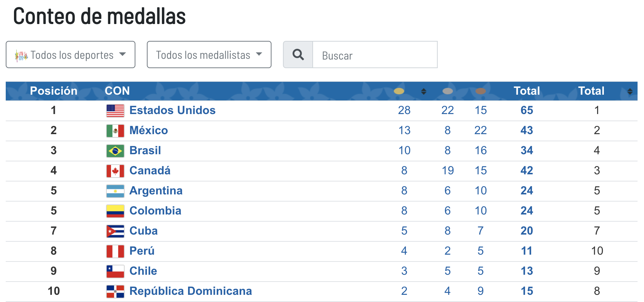This screenshot has height=302, width=644.
Task: Open the República Dominicana country link
Action: [x=191, y=291]
